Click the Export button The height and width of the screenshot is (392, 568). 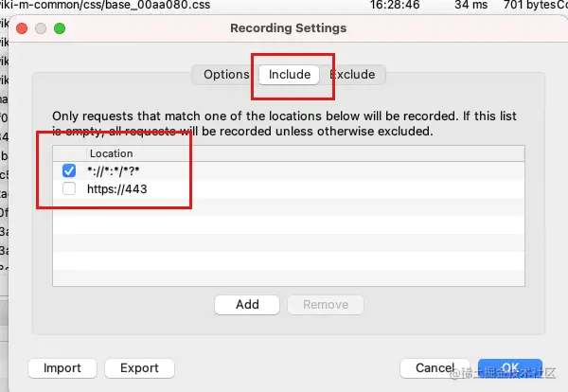[x=139, y=368]
